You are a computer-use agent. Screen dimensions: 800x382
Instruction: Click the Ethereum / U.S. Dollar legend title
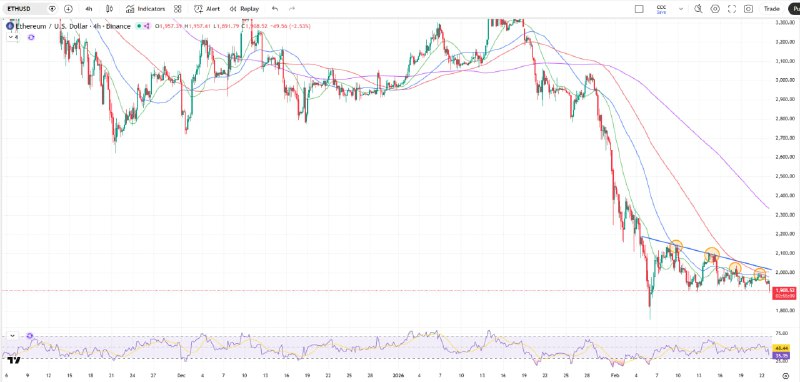73,26
